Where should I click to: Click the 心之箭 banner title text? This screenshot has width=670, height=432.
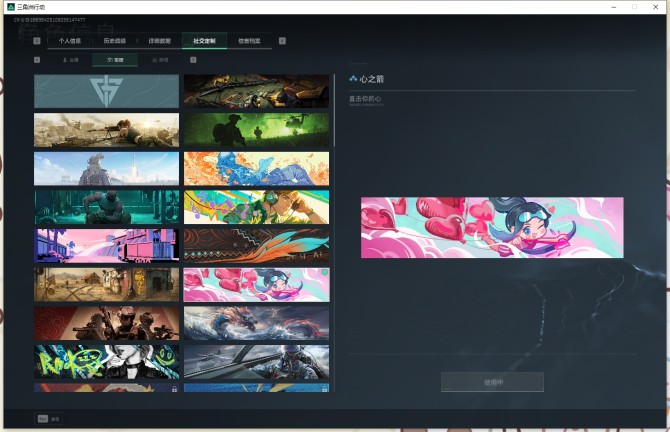(x=372, y=79)
